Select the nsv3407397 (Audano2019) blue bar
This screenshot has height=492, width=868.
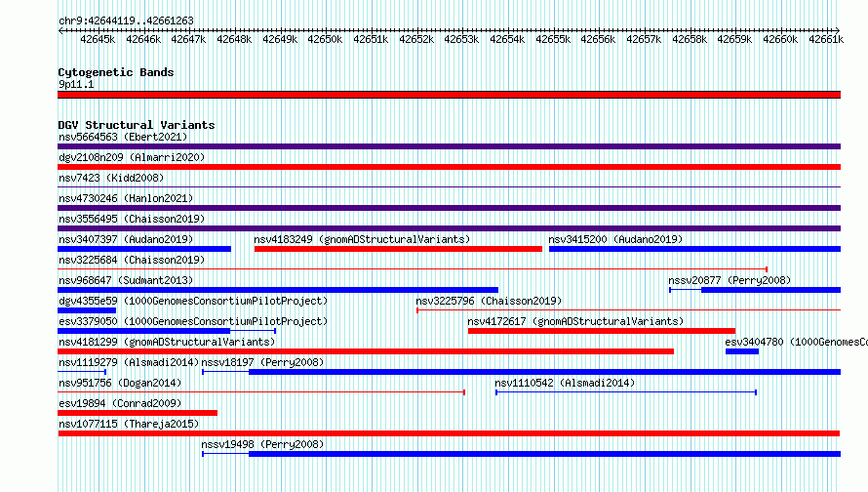144,249
